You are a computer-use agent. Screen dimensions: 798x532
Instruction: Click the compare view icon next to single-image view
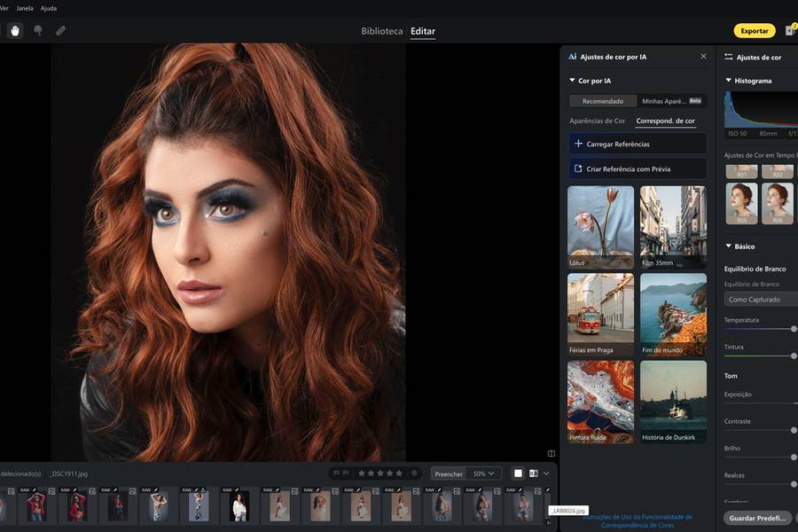coord(535,473)
